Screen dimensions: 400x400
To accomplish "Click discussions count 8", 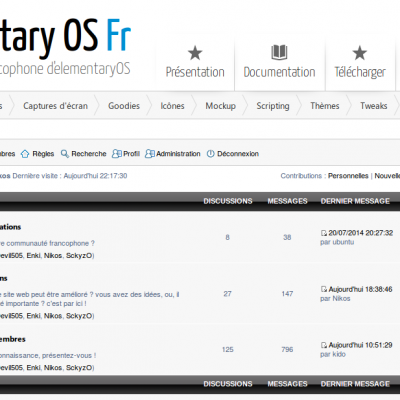I will [227, 237].
